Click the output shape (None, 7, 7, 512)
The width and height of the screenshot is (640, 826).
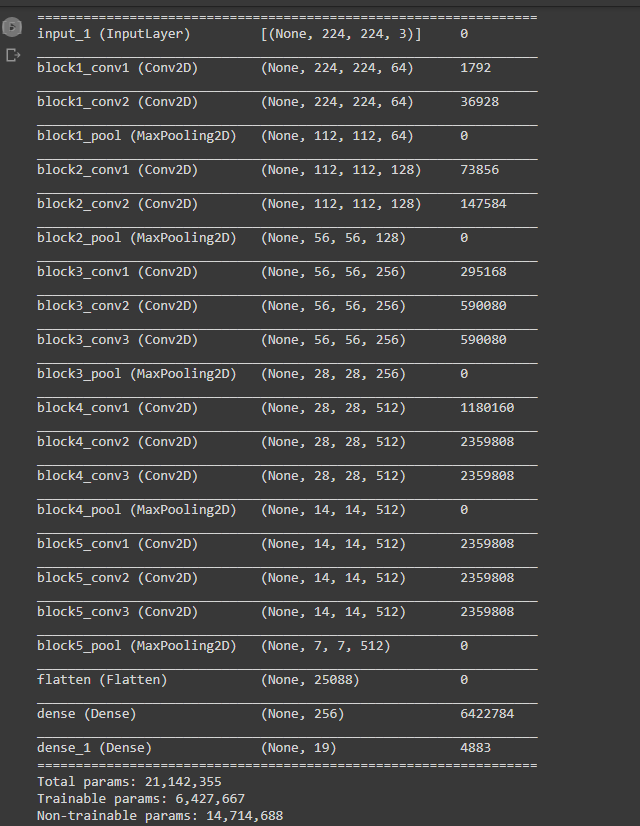[325, 646]
